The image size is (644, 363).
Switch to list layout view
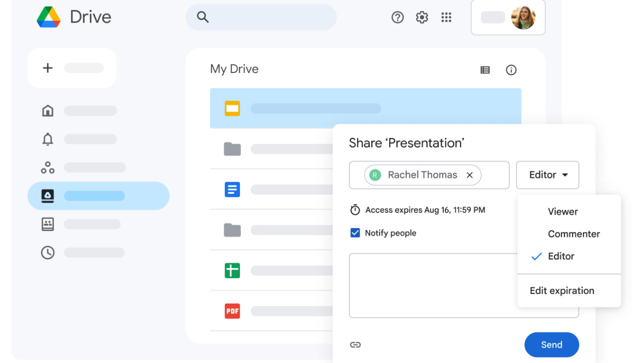[485, 70]
